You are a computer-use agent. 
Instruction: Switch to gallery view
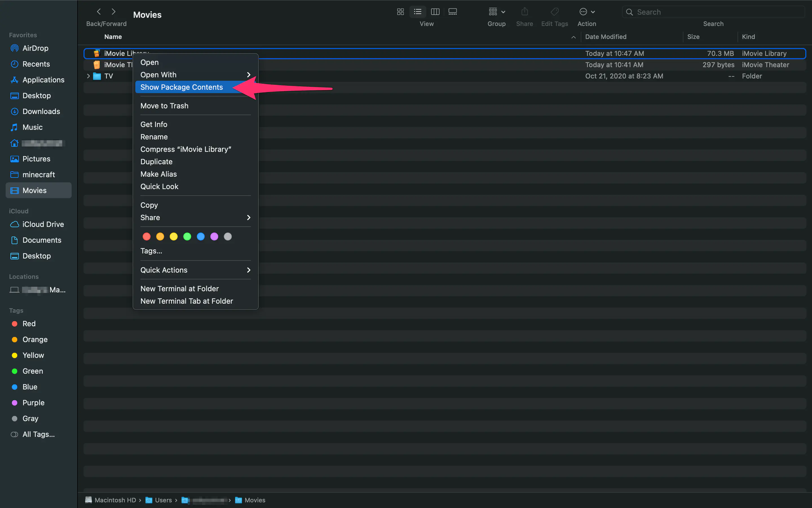pos(453,12)
